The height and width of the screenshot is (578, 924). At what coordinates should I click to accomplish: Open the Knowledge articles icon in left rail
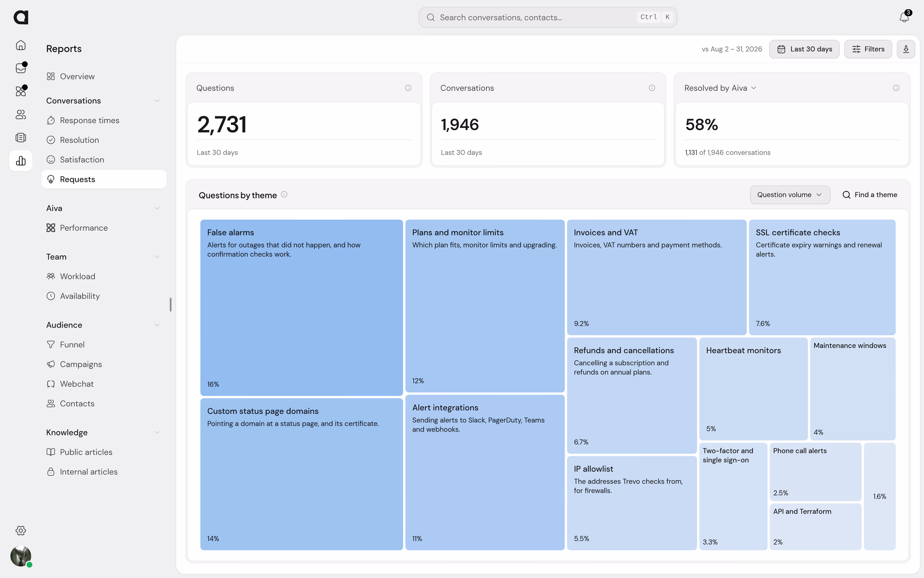pos(21,138)
